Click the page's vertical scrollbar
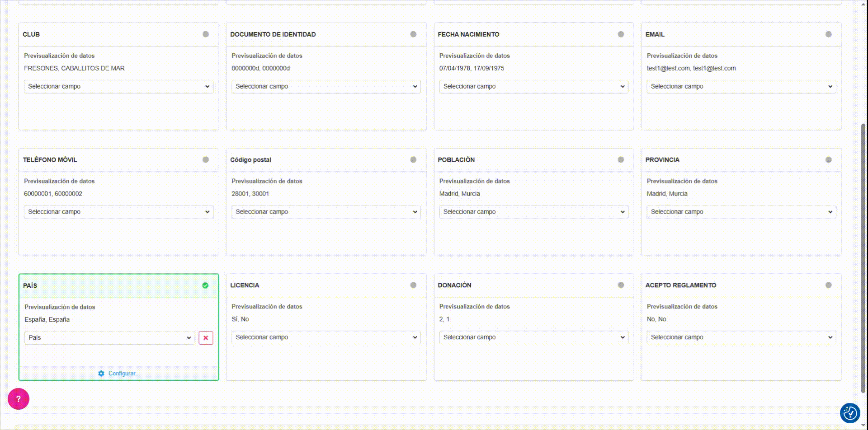Viewport: 868px width, 430px height. [863, 257]
